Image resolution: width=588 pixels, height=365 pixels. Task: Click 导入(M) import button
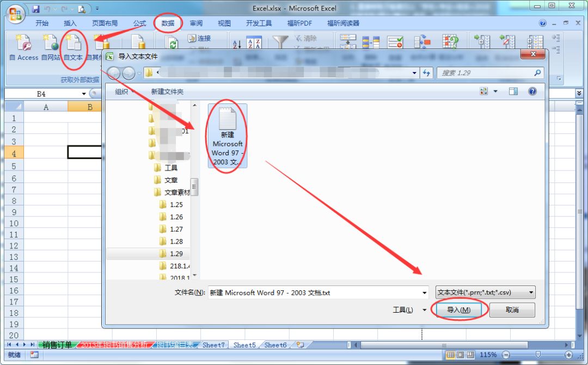click(458, 310)
